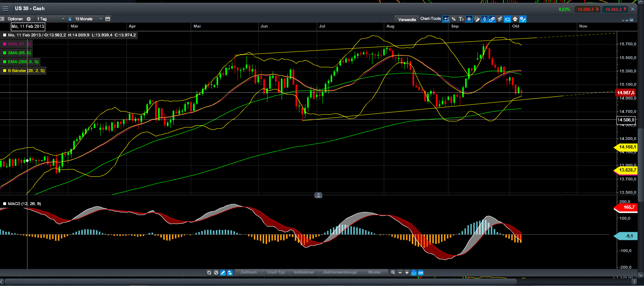The height and width of the screenshot is (286, 644).
Task: Click the yellow Bollinger label 13.828,7
Action: pos(626,170)
